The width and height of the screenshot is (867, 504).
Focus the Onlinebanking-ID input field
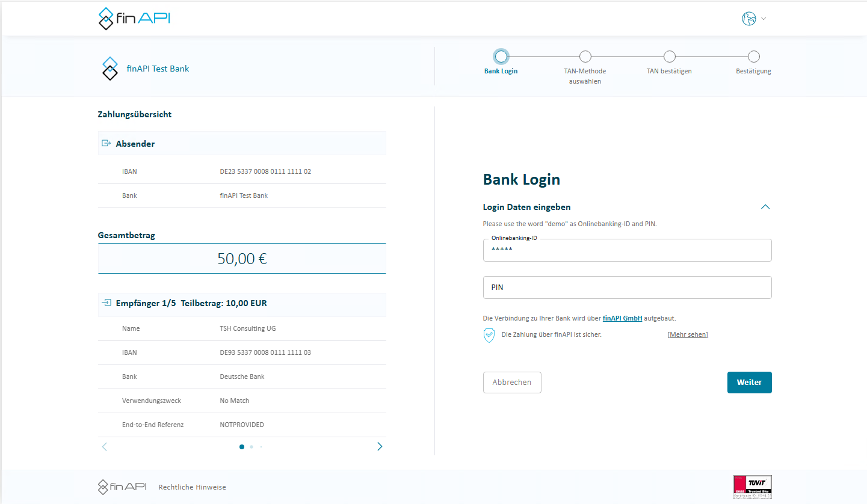[627, 250]
